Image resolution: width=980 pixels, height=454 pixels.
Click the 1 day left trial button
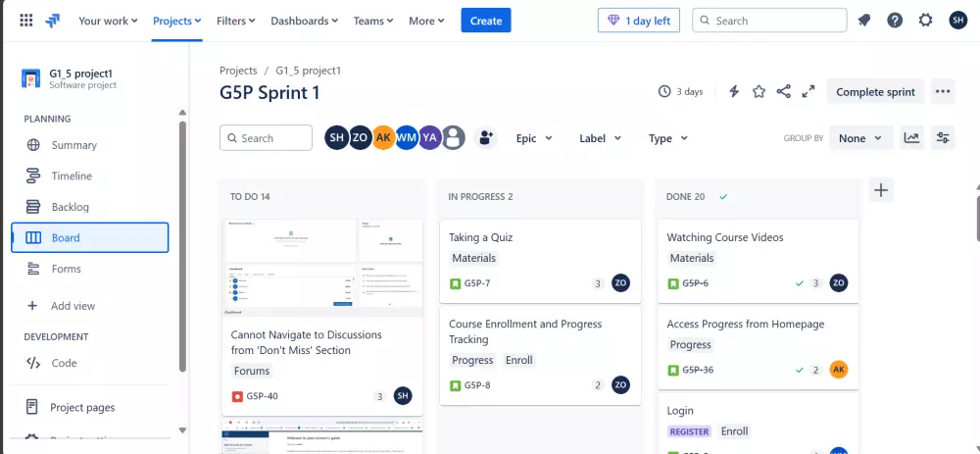coord(639,21)
